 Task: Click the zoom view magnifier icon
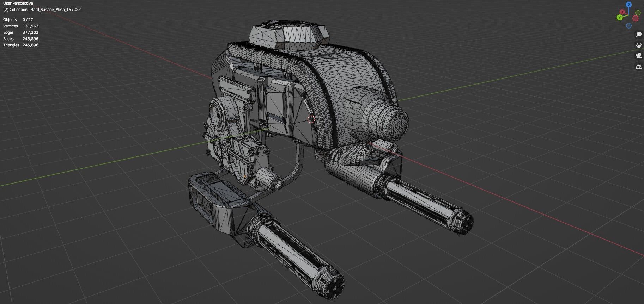(638, 34)
